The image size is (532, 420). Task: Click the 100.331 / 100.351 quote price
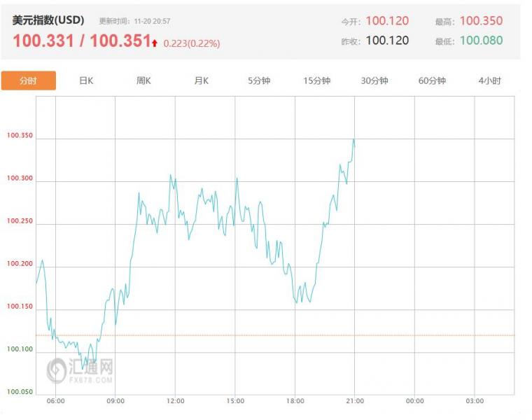[81, 41]
